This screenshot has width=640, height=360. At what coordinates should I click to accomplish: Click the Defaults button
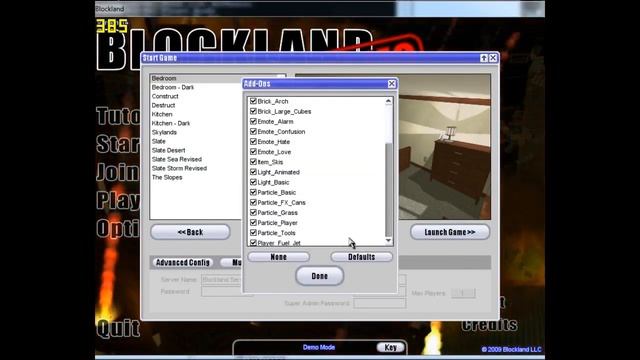pos(362,257)
